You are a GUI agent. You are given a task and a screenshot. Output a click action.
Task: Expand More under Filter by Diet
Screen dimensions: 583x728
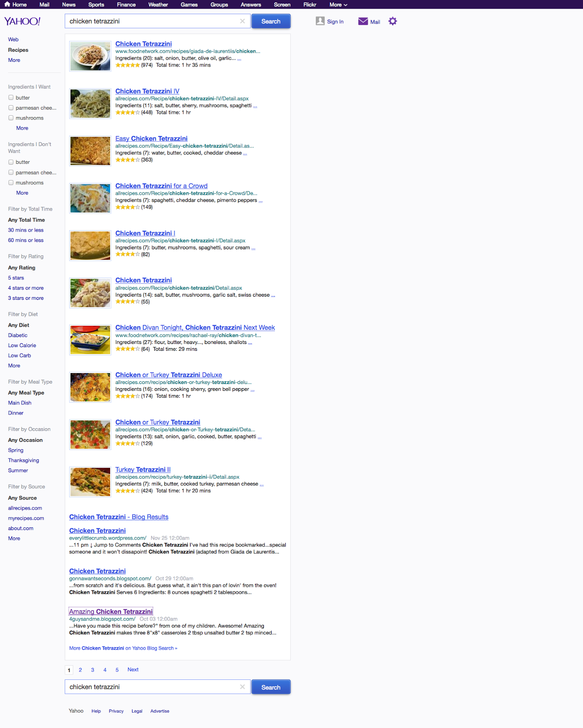[14, 366]
